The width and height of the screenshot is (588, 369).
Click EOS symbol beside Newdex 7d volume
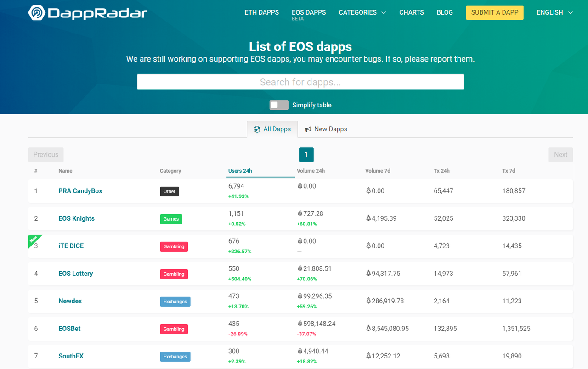368,301
